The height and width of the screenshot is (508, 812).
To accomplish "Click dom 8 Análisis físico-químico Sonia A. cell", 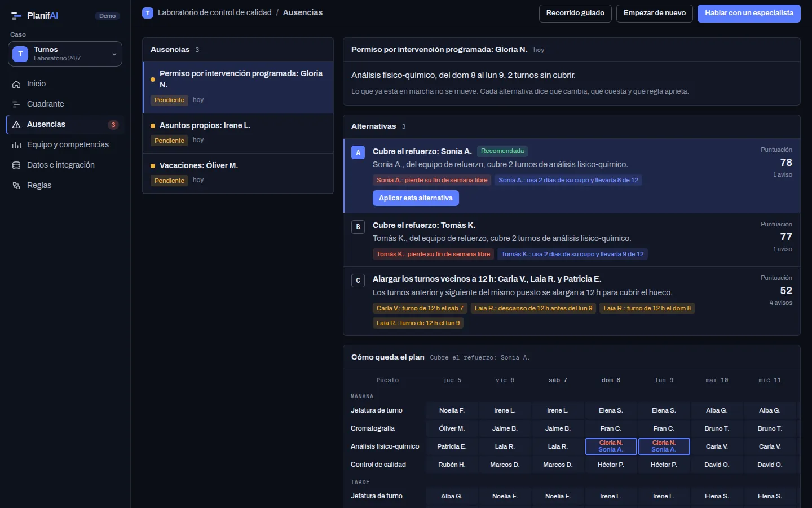I will pos(611,446).
